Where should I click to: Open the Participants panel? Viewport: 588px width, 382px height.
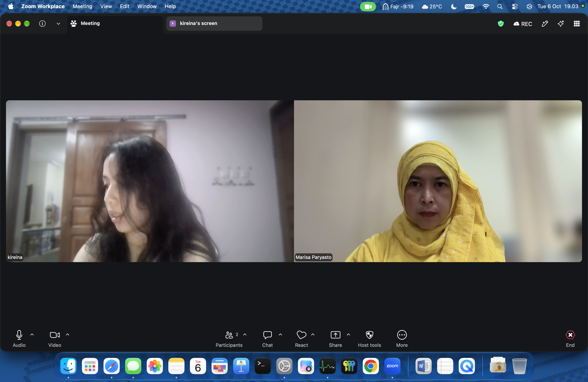229,339
